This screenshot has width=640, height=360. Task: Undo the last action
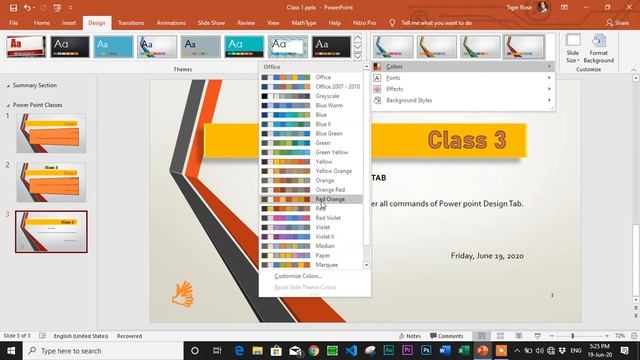coord(27,7)
